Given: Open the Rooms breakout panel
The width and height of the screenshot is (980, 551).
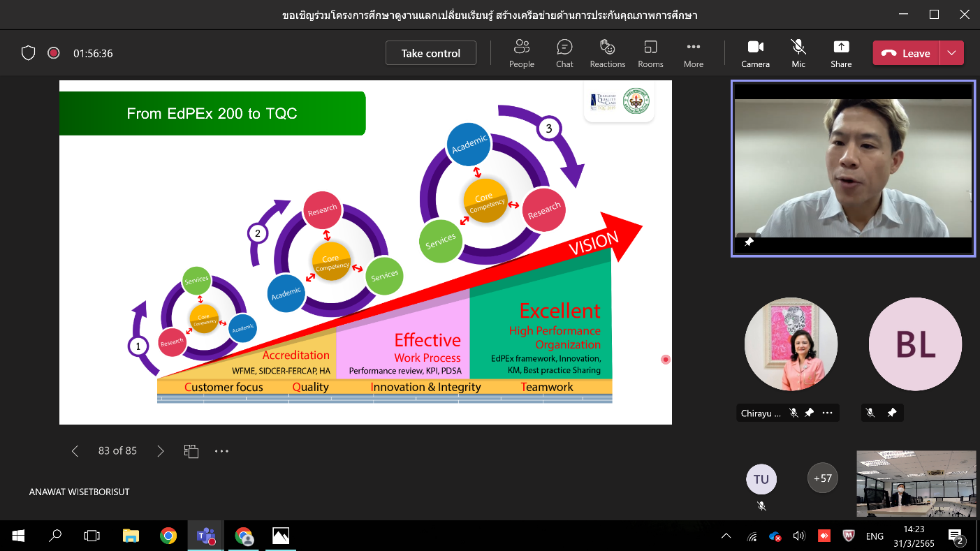Looking at the screenshot, I should [650, 53].
